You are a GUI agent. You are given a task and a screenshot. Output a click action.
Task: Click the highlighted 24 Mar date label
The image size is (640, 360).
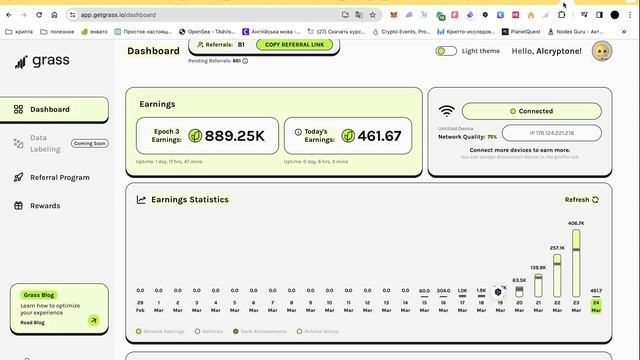pyautogui.click(x=596, y=306)
